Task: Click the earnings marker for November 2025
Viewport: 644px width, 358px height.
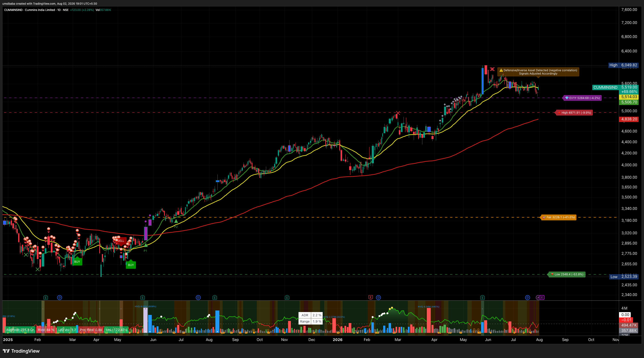Action: tap(287, 297)
